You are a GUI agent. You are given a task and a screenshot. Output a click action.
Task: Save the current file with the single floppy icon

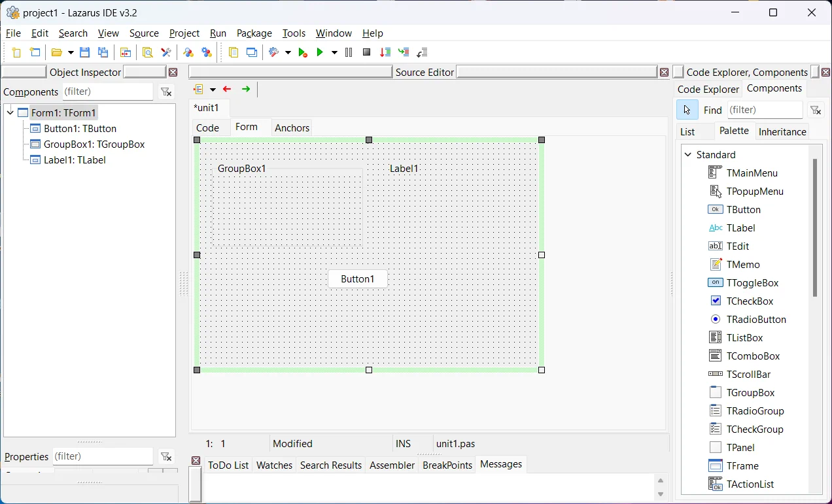tap(84, 52)
